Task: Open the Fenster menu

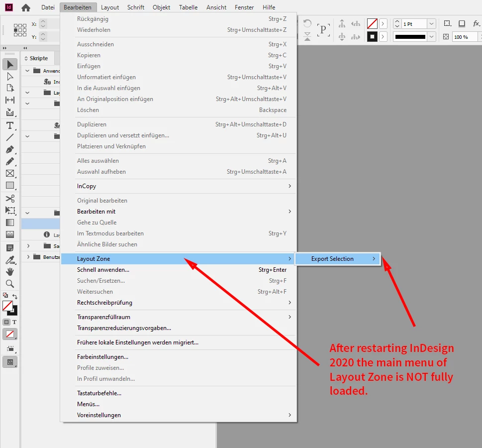Action: (244, 7)
